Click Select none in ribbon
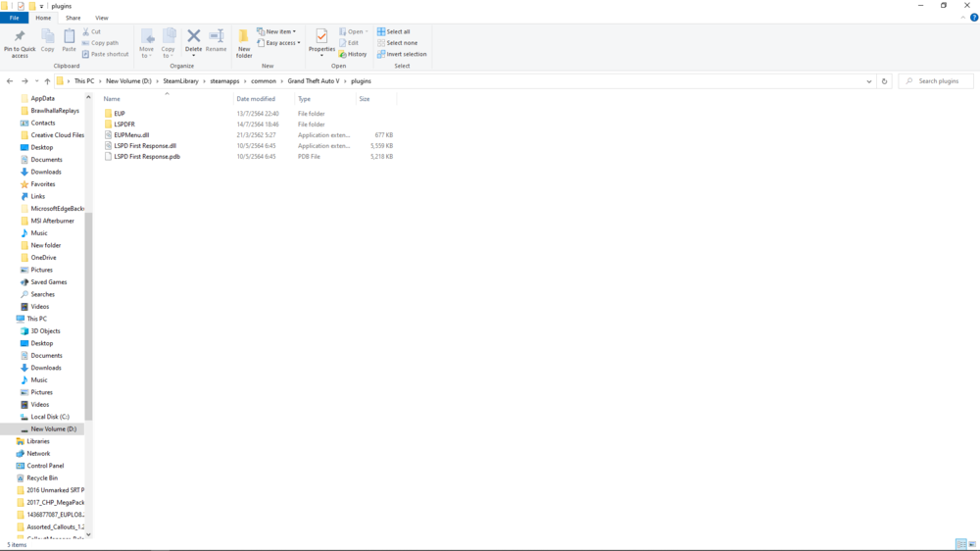980x551 pixels. 398,42
